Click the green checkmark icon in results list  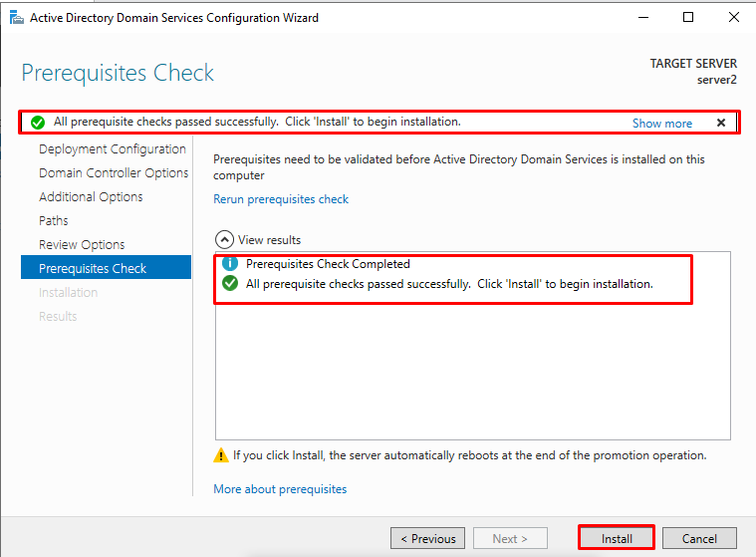[x=230, y=284]
